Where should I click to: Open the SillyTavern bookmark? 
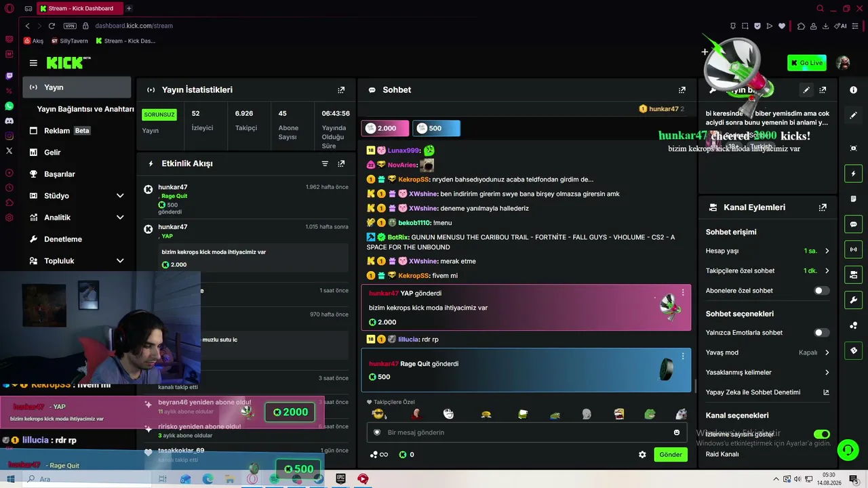click(x=69, y=41)
